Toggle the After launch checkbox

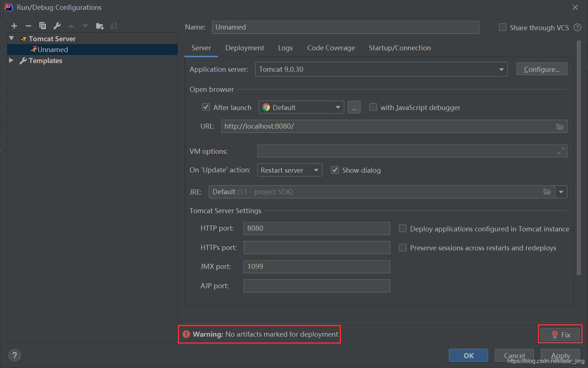pos(206,107)
